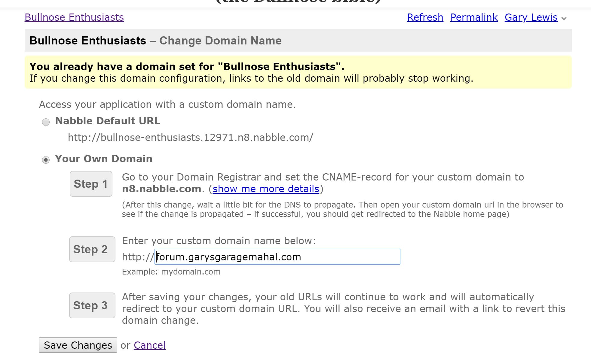Focus the custom domain name text field

(x=277, y=257)
